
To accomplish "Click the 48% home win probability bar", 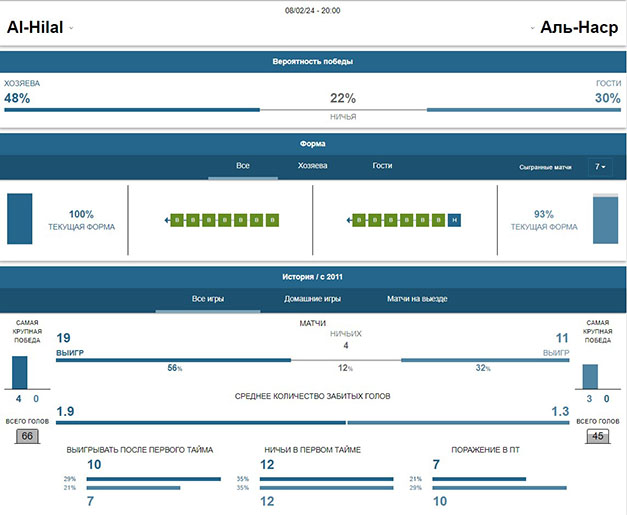I will tap(132, 110).
